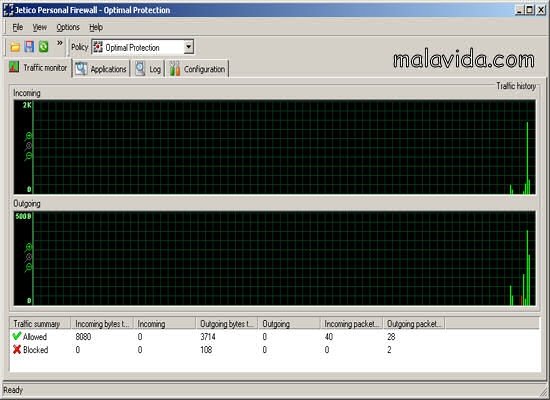
Task: Click the Traffic summary column header
Action: tap(40, 324)
